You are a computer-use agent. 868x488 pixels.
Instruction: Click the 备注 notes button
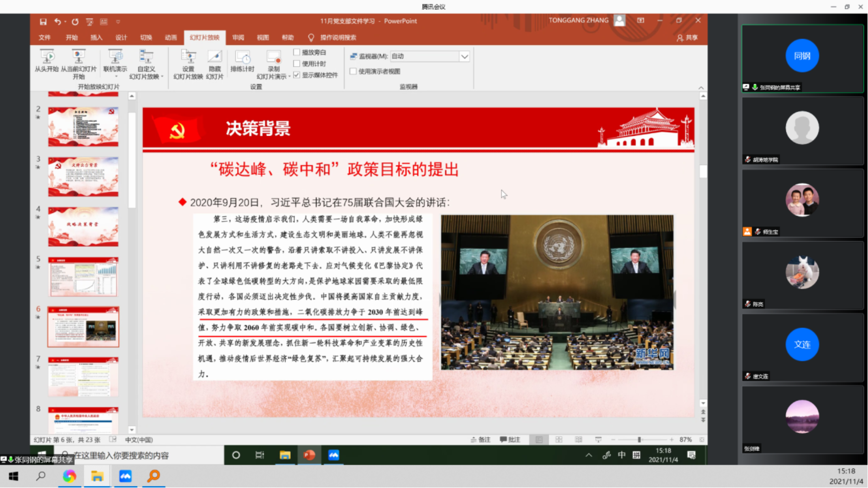(480, 439)
